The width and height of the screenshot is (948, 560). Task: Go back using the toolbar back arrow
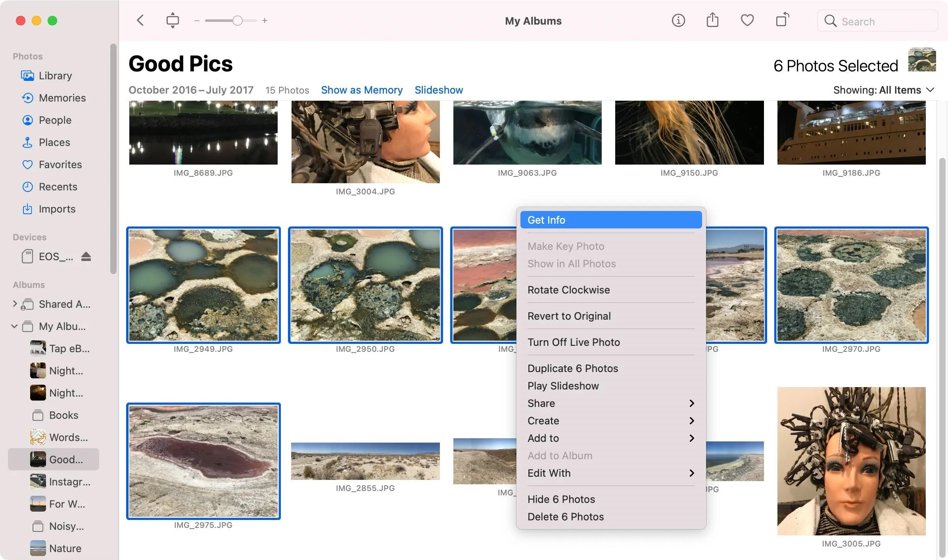[x=140, y=21]
